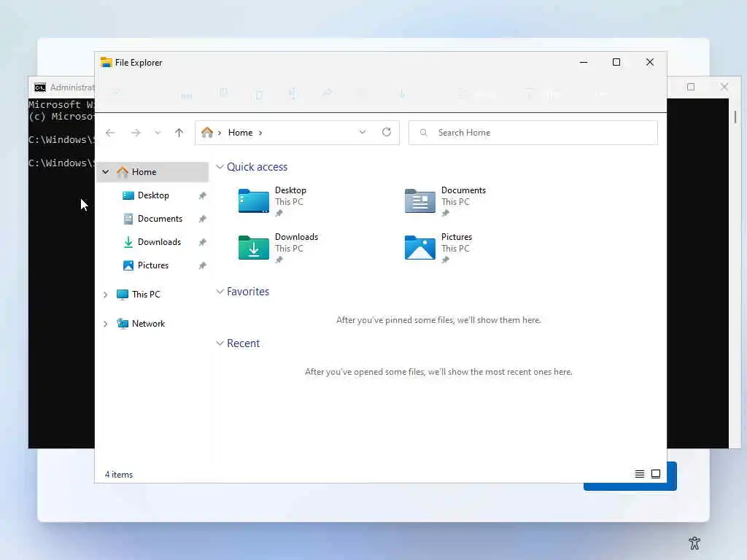Viewport: 747px width, 560px height.
Task: Open the address bar history dropdown
Action: (363, 133)
